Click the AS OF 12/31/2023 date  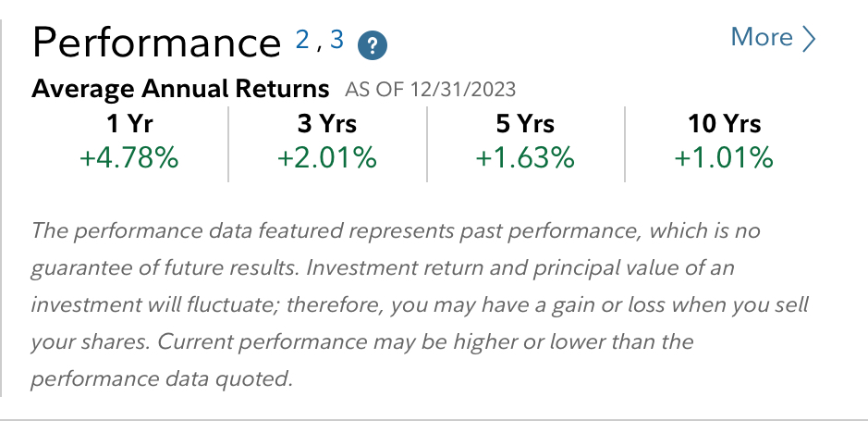point(430,91)
